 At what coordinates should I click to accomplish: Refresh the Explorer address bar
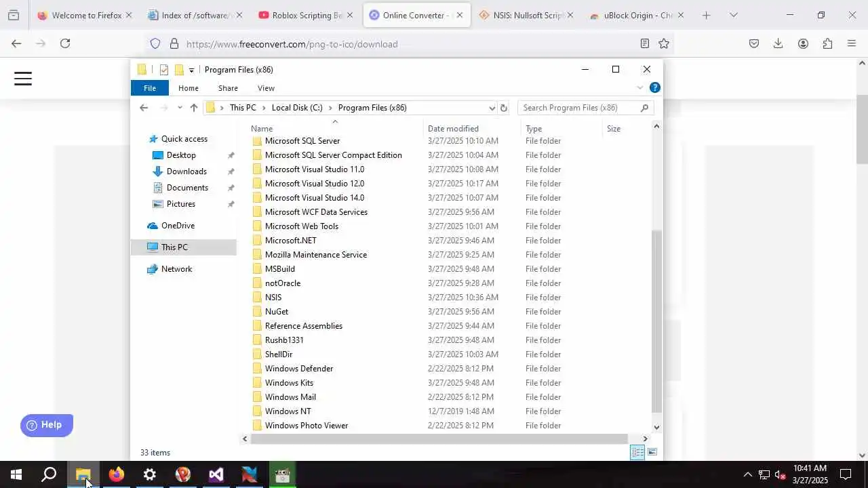pos(503,108)
